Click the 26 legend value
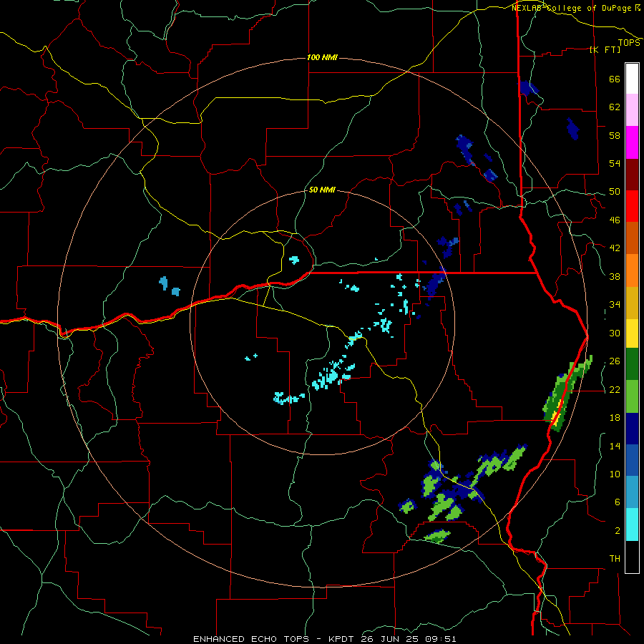The height and width of the screenshot is (644, 644). [615, 361]
